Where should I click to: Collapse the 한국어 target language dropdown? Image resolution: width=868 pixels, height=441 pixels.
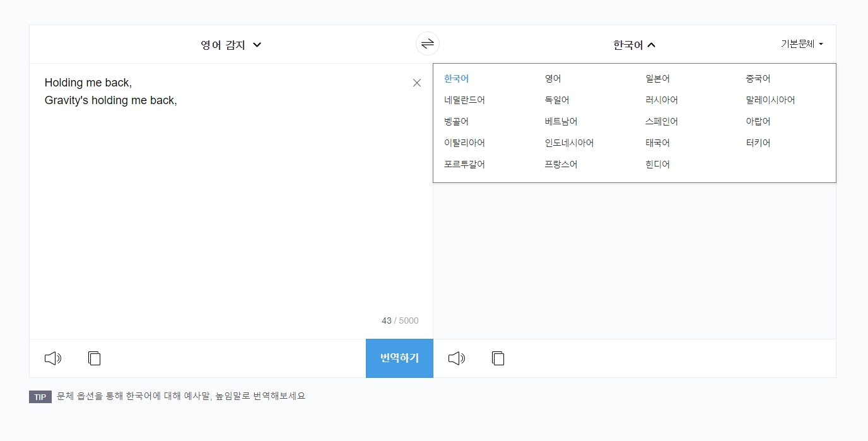(633, 44)
